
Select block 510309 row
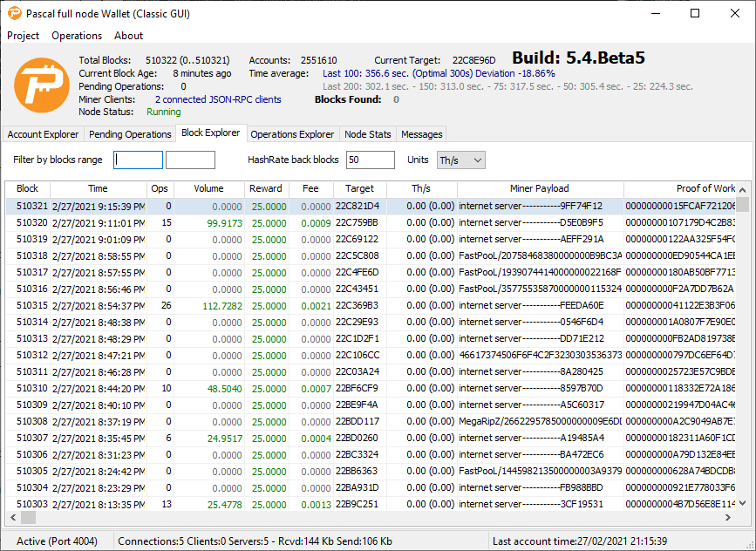click(371, 405)
